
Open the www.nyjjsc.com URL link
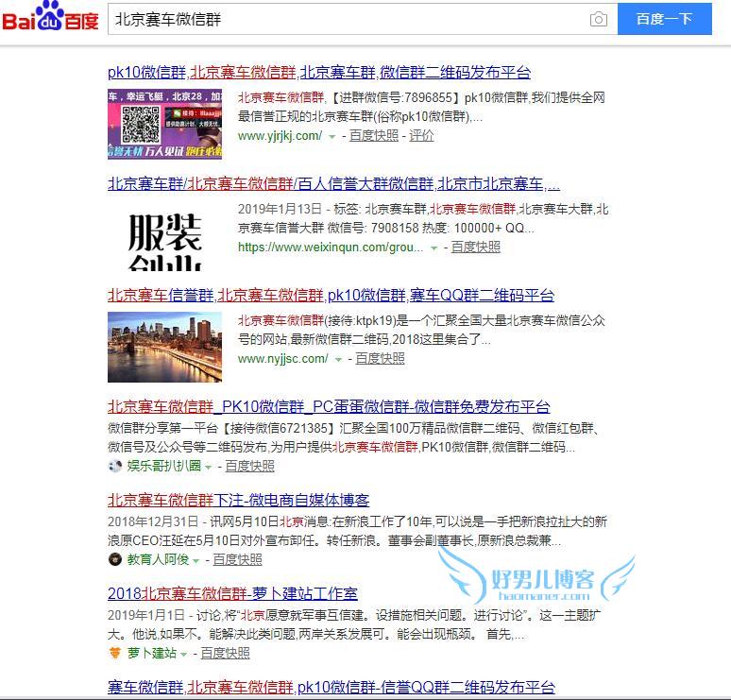tap(282, 359)
